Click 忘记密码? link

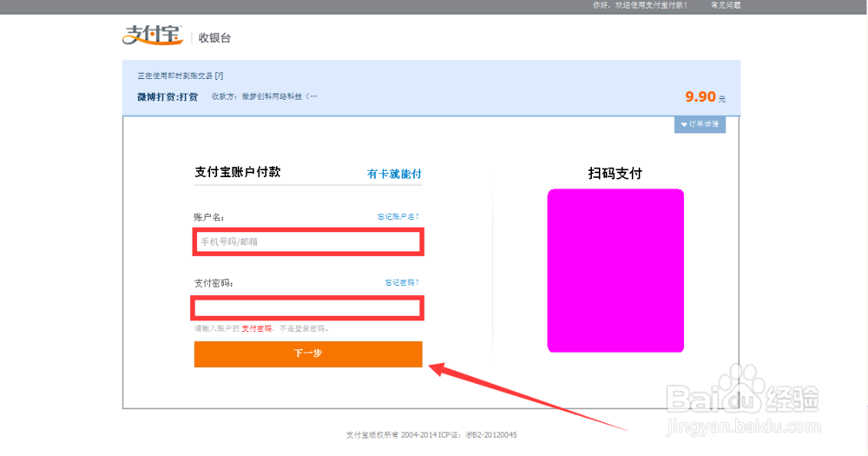coord(402,282)
